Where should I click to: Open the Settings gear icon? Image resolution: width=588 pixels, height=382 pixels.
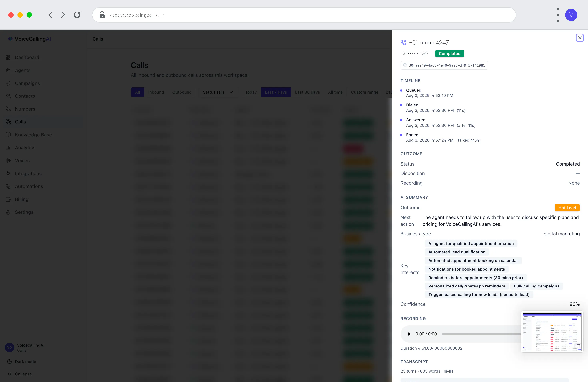click(8, 212)
